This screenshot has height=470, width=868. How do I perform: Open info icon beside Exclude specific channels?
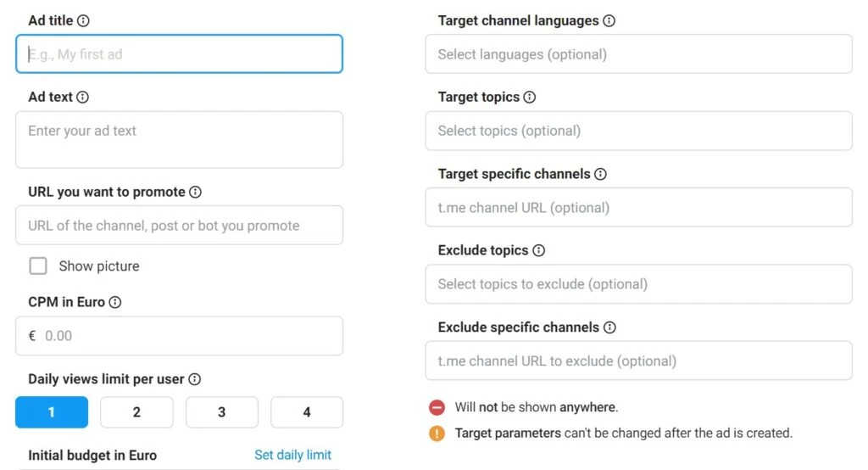609,327
